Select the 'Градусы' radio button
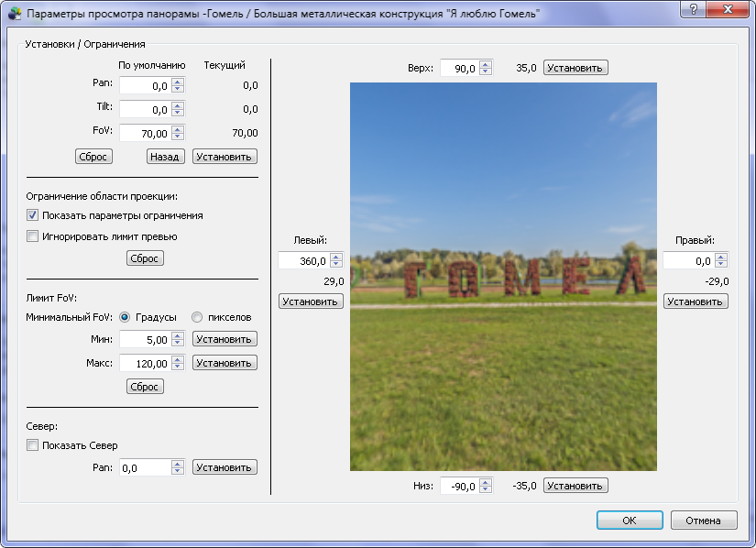Viewport: 756px width, 548px height. [125, 317]
